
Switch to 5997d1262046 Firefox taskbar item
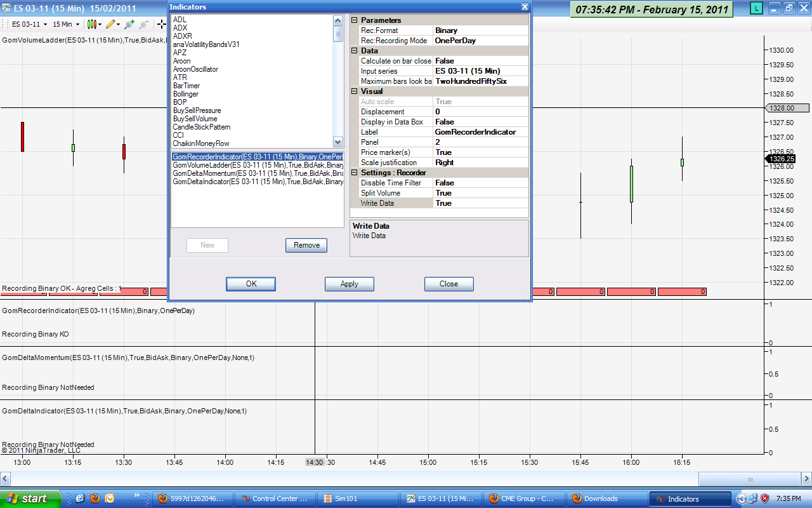[192, 498]
